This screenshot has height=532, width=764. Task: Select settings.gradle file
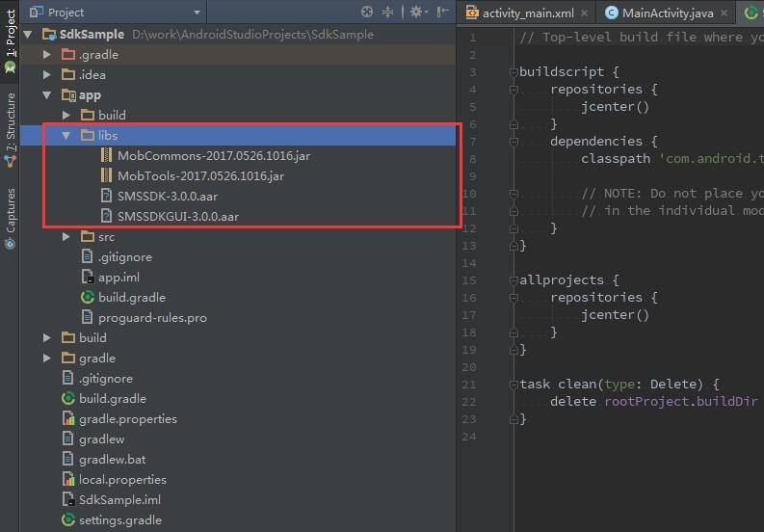pyautogui.click(x=120, y=520)
